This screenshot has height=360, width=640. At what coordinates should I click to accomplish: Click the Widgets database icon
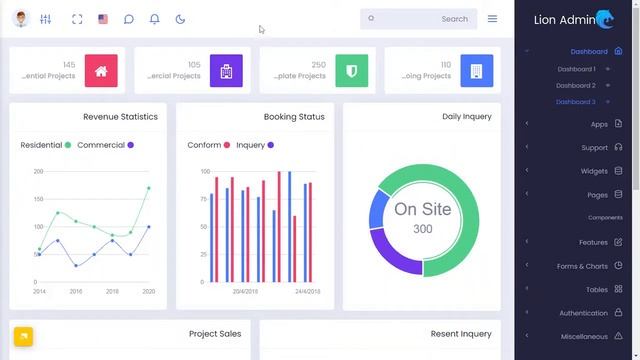[618, 171]
